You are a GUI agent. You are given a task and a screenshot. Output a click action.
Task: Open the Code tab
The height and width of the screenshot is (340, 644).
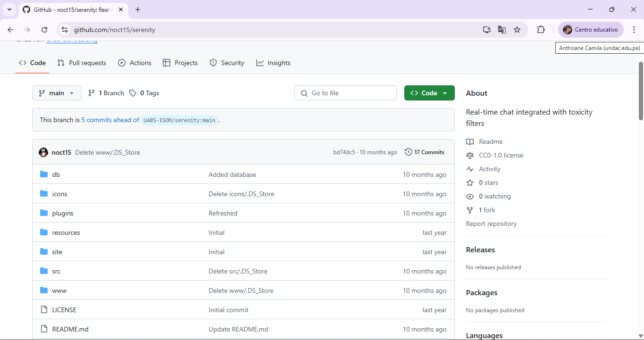pos(33,63)
